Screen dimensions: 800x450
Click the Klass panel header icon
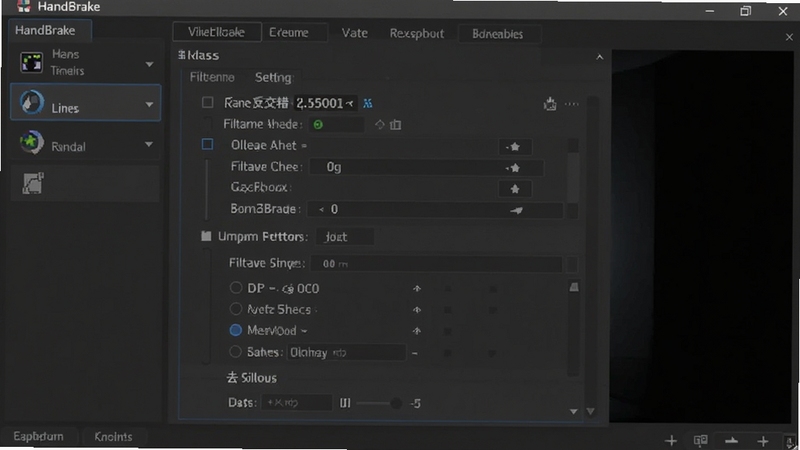click(182, 55)
